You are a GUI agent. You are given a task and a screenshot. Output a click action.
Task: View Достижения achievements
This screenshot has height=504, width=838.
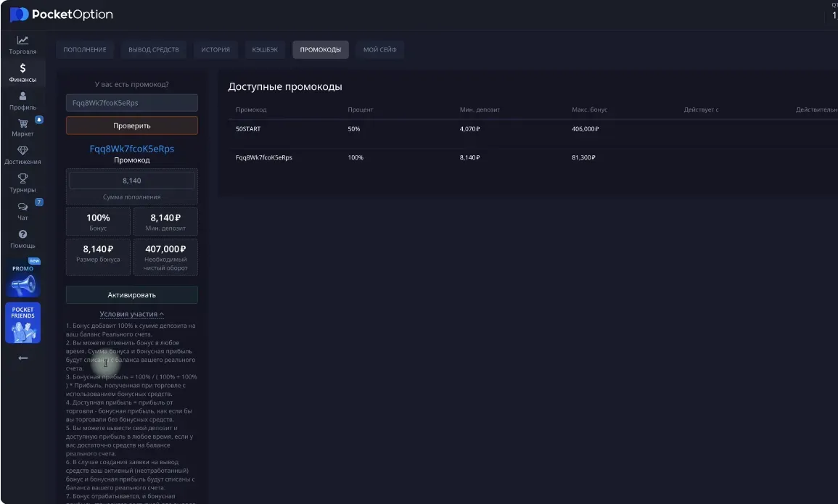point(22,155)
